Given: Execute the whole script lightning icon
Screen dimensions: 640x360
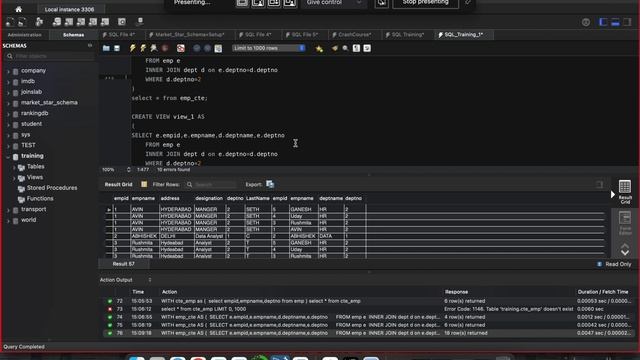Looking at the screenshot, I should click(132, 48).
